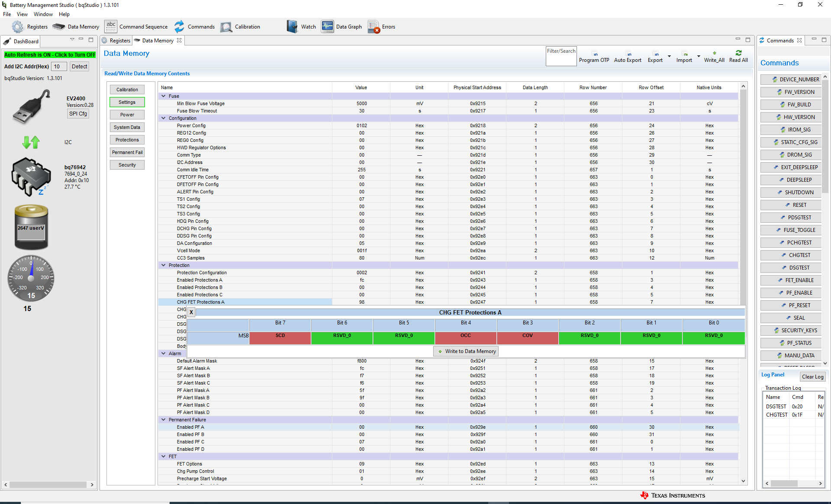Viewport: 831px width, 504px height.
Task: Collapse the Fuse group
Action: tap(164, 96)
